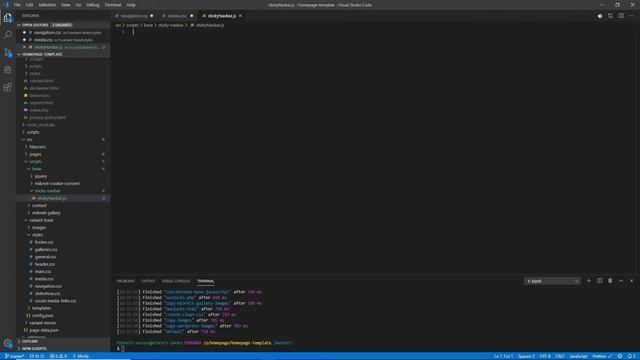Viewport: 640px width, 360px height.
Task: Open config.json in the explorer tree
Action: tap(63, 316)
